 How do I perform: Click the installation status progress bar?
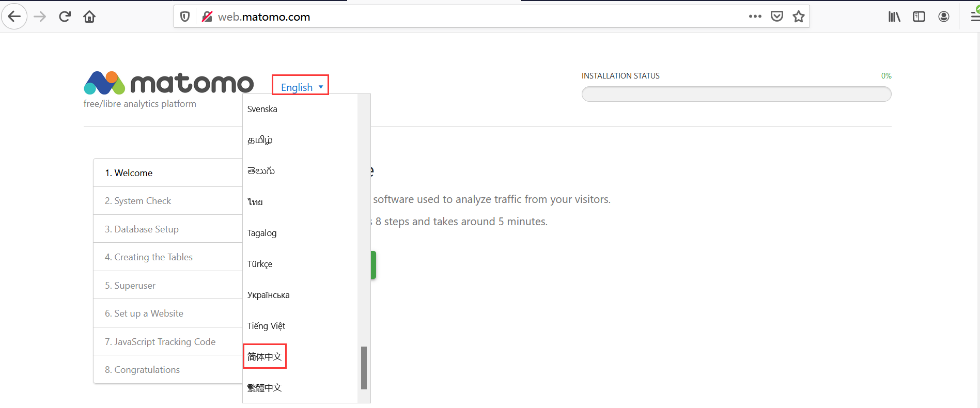[736, 94]
